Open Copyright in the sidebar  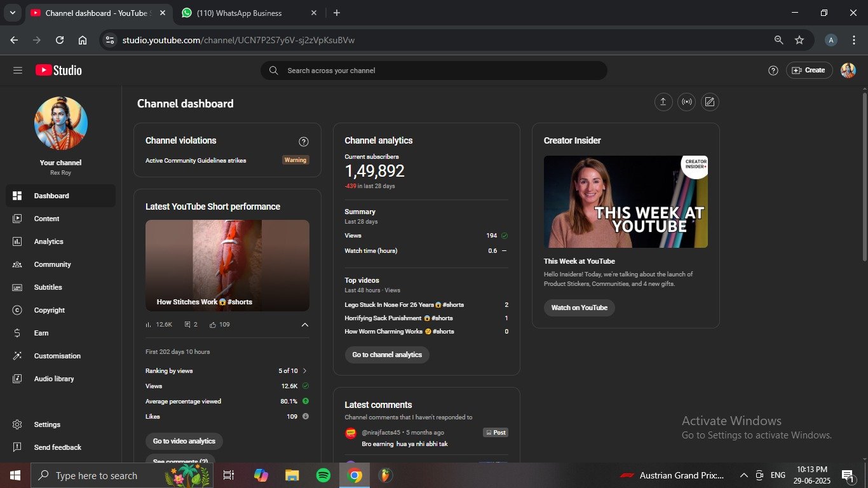[x=60, y=310]
